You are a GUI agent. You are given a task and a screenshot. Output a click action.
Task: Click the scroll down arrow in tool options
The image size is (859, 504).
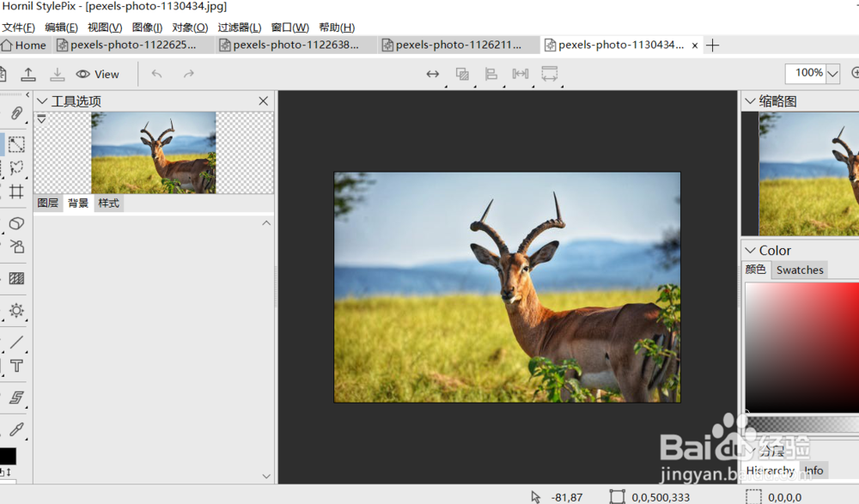(266, 476)
